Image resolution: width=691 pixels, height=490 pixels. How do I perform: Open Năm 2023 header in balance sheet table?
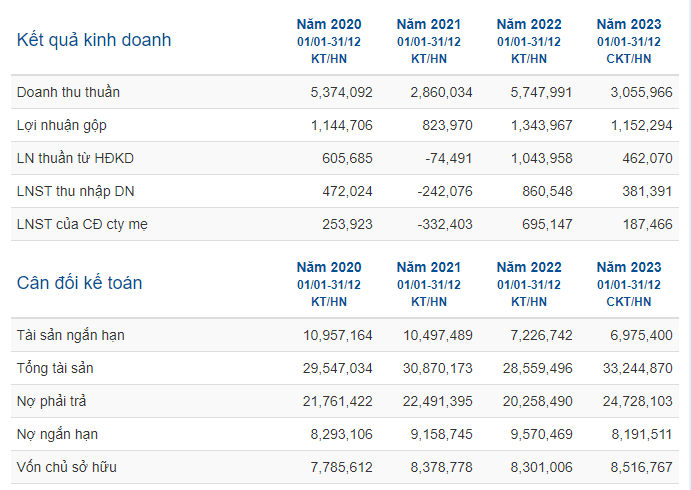click(629, 284)
